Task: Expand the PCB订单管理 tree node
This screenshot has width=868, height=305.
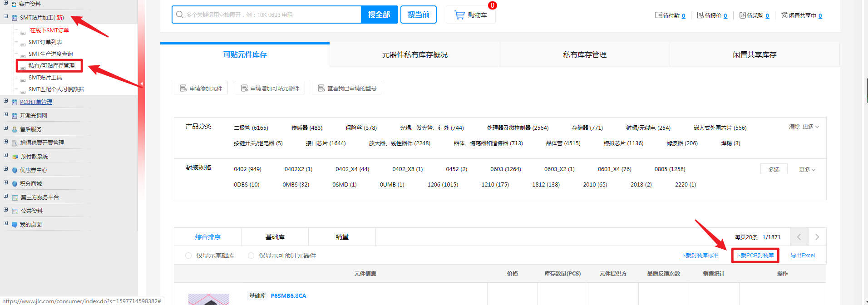Action: 6,101
